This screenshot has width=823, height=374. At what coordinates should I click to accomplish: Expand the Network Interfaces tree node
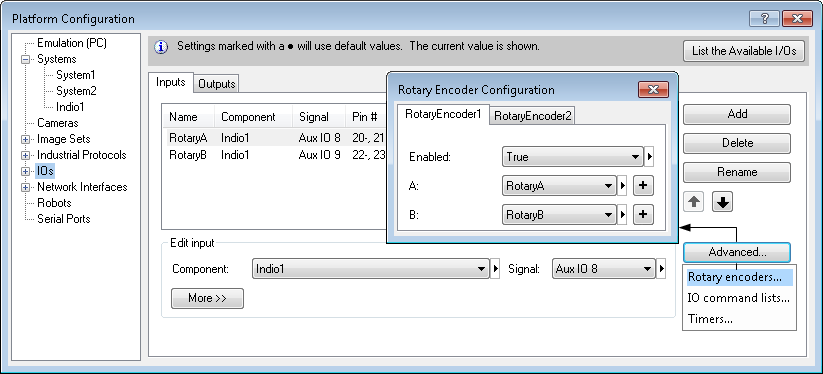25,187
